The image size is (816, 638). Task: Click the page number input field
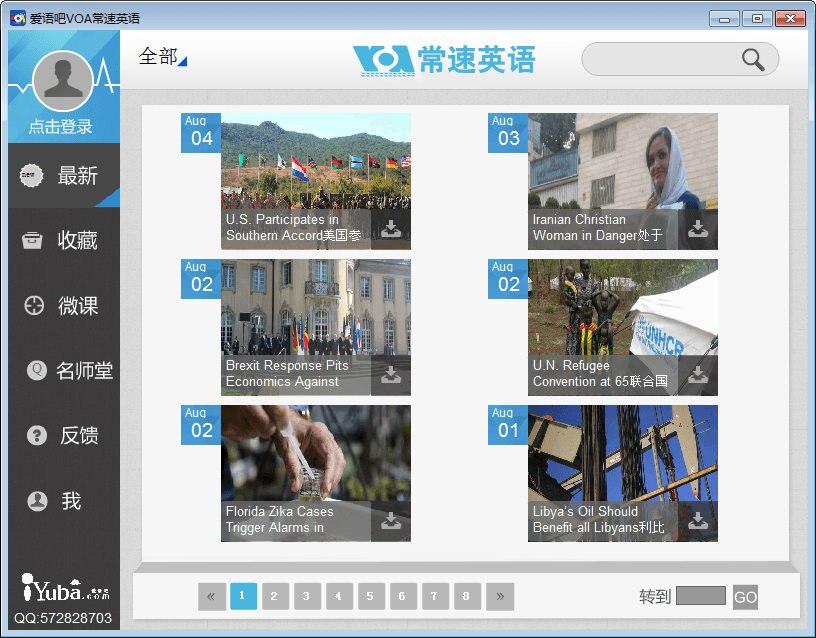click(700, 596)
